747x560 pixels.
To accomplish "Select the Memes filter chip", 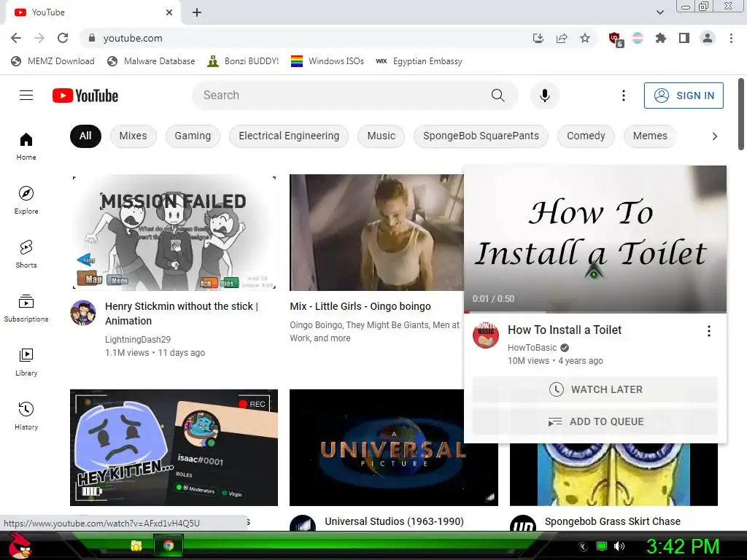I will tap(650, 136).
